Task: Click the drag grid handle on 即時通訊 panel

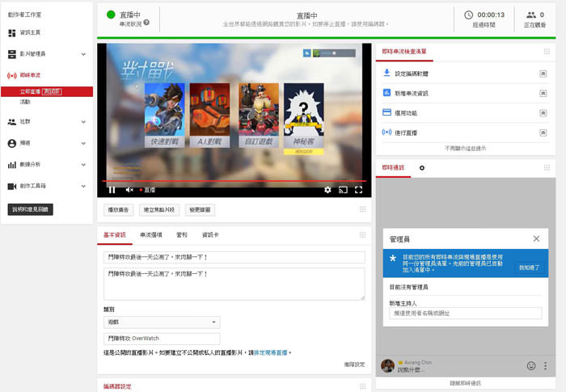Action: [547, 167]
